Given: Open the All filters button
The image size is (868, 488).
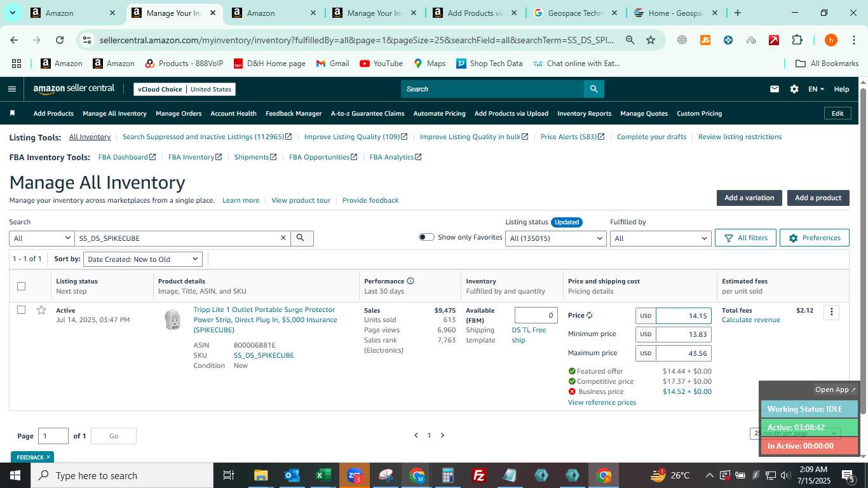Looking at the screenshot, I should coord(745,238).
